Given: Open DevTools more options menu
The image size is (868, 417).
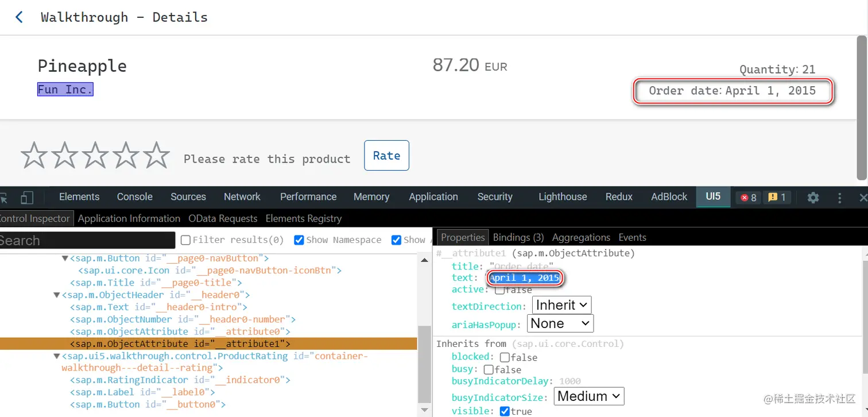Looking at the screenshot, I should coord(839,197).
